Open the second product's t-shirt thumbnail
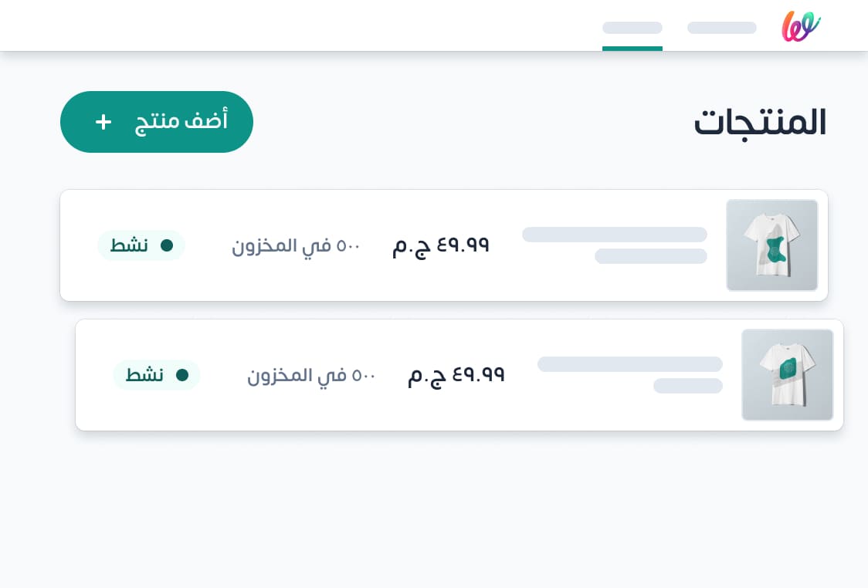This screenshot has height=588, width=868. tap(787, 375)
